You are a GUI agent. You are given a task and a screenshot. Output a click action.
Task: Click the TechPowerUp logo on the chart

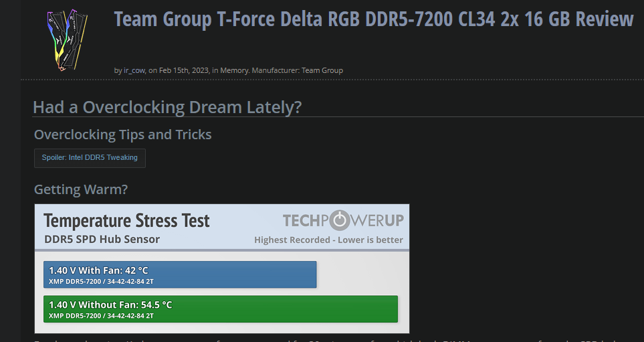tap(343, 220)
